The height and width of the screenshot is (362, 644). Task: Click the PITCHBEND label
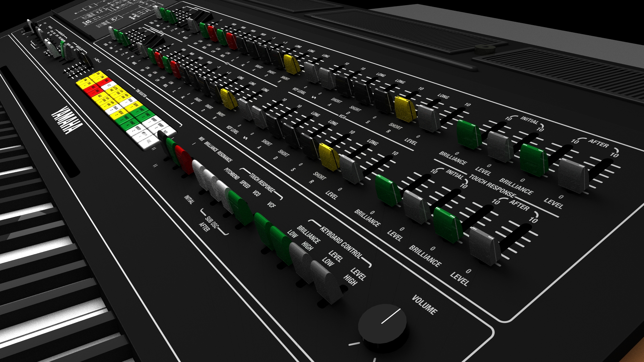click(x=231, y=174)
